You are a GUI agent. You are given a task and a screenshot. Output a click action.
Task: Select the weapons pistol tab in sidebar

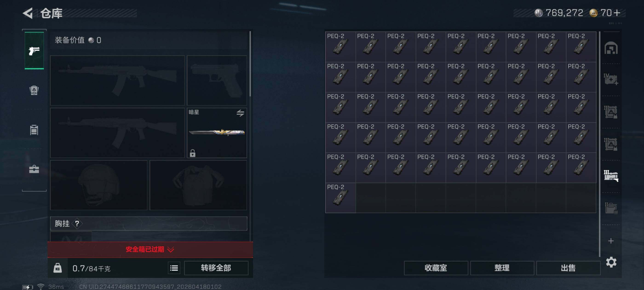34,51
